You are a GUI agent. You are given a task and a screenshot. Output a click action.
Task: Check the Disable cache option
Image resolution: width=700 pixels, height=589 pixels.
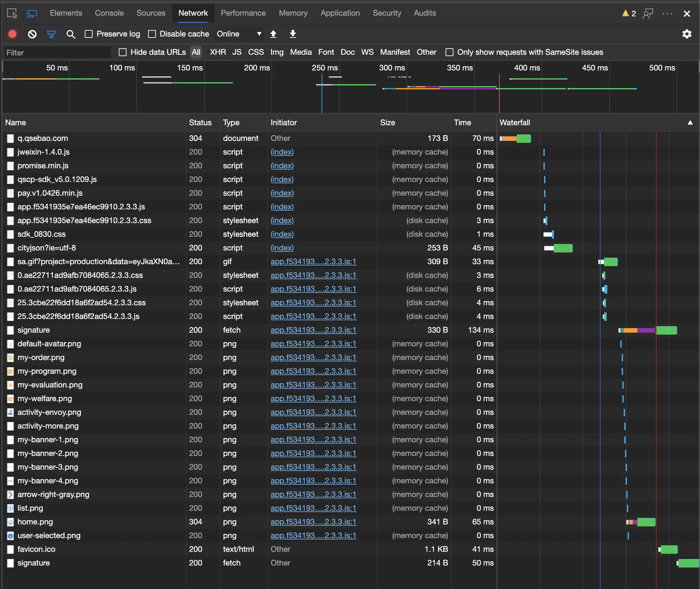tap(152, 34)
